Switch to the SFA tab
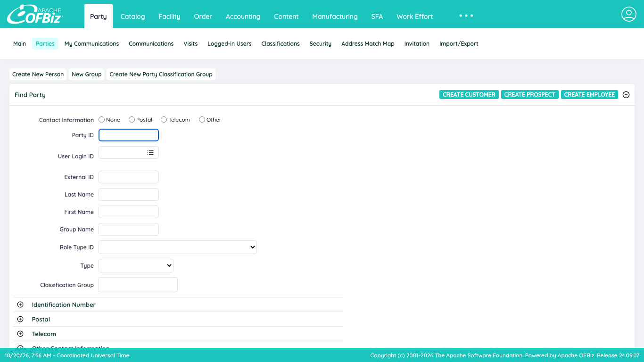 377,16
